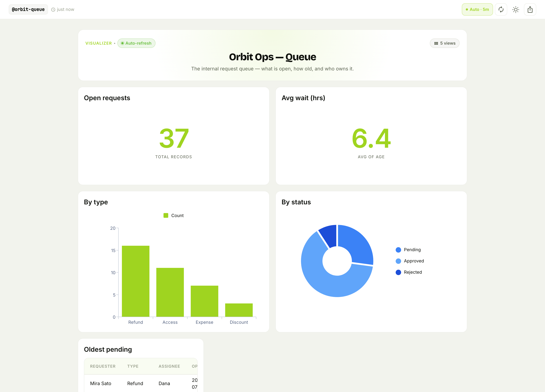Toggle the Auto · 5m refresh button
Viewport: 545px width, 392px height.
(x=477, y=10)
